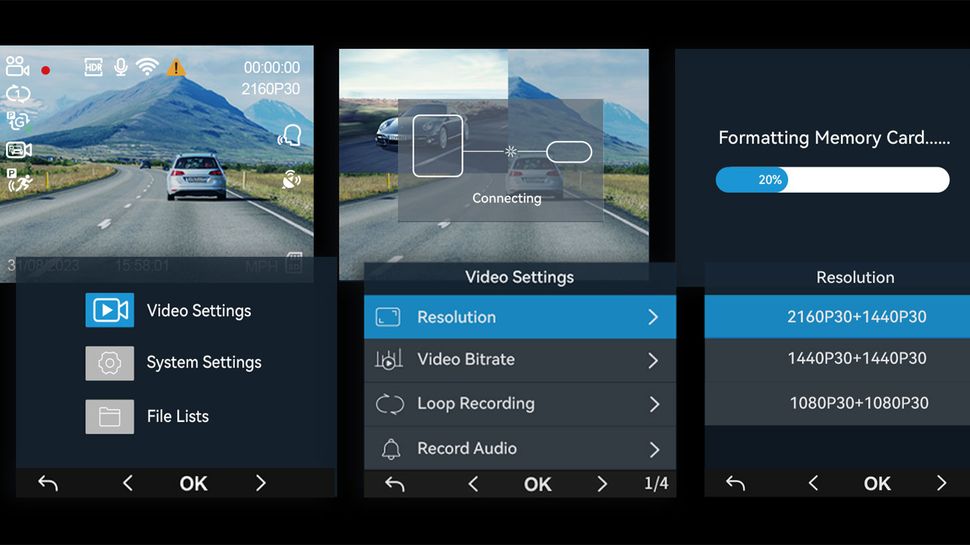
Task: Tap previous arrow in Resolution panel
Action: 813,483
